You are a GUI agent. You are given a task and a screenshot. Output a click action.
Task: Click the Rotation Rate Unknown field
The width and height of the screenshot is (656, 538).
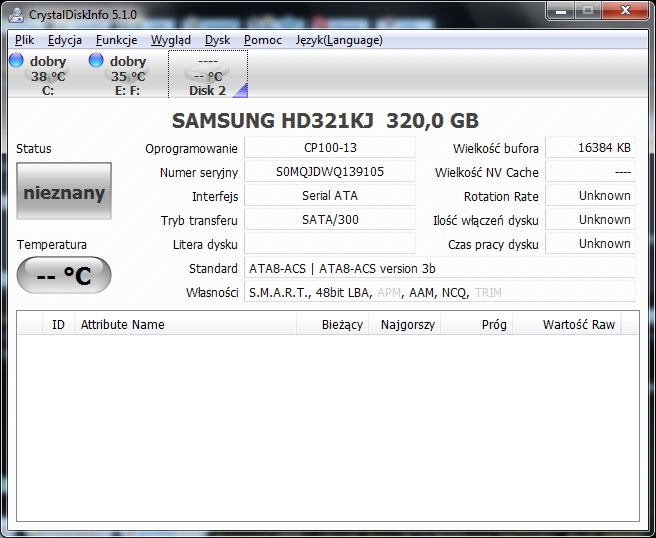(x=590, y=195)
